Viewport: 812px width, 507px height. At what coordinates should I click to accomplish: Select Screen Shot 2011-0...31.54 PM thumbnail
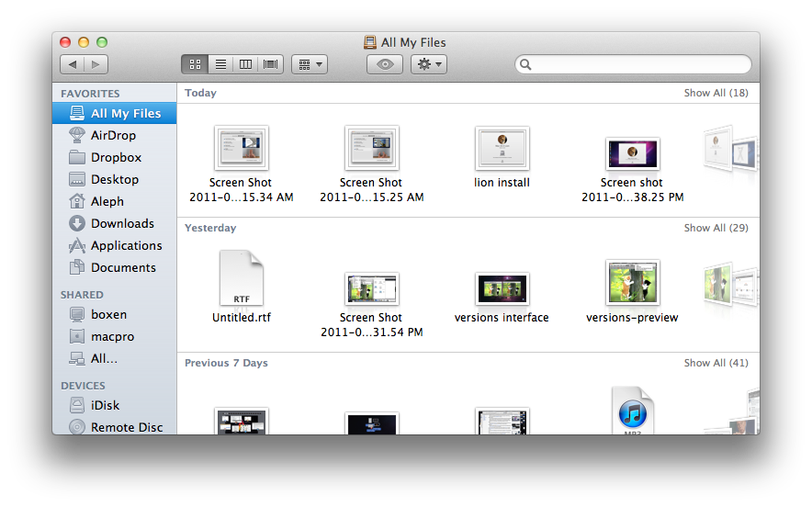(x=372, y=288)
